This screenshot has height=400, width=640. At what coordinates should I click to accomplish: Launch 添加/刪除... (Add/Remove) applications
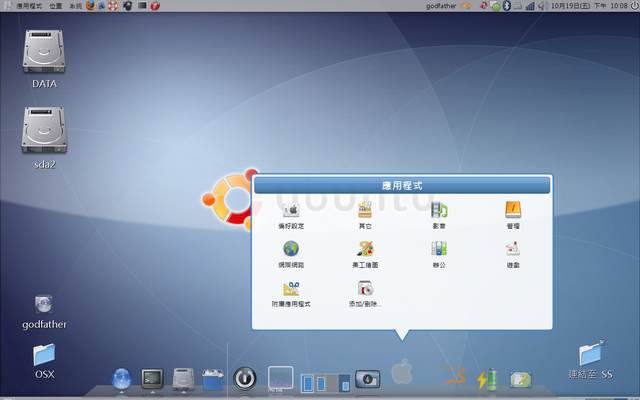[x=365, y=293]
